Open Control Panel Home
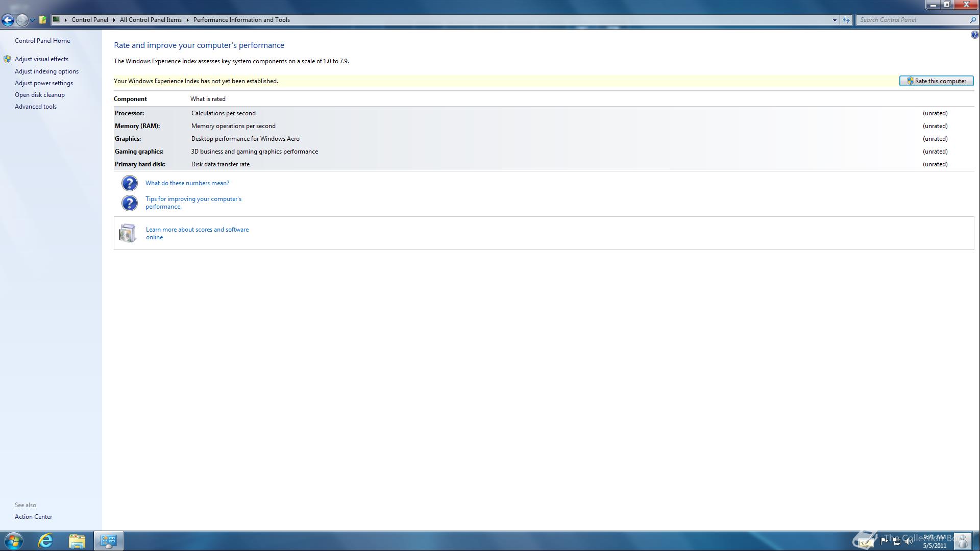Screen dimensions: 980x551 click(42, 41)
